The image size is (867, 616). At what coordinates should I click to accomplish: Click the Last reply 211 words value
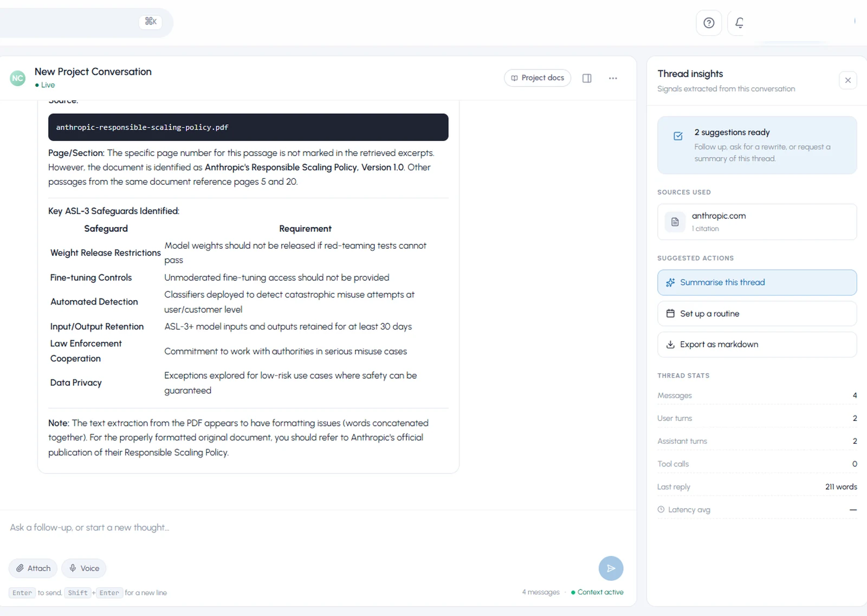pyautogui.click(x=841, y=487)
